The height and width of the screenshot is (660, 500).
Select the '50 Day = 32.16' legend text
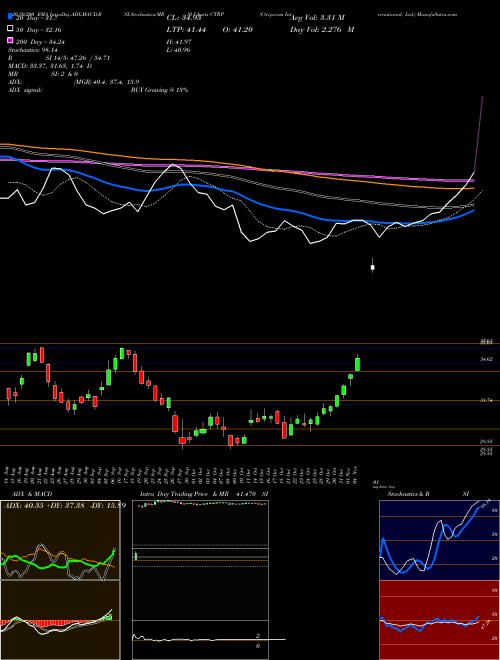38,30
